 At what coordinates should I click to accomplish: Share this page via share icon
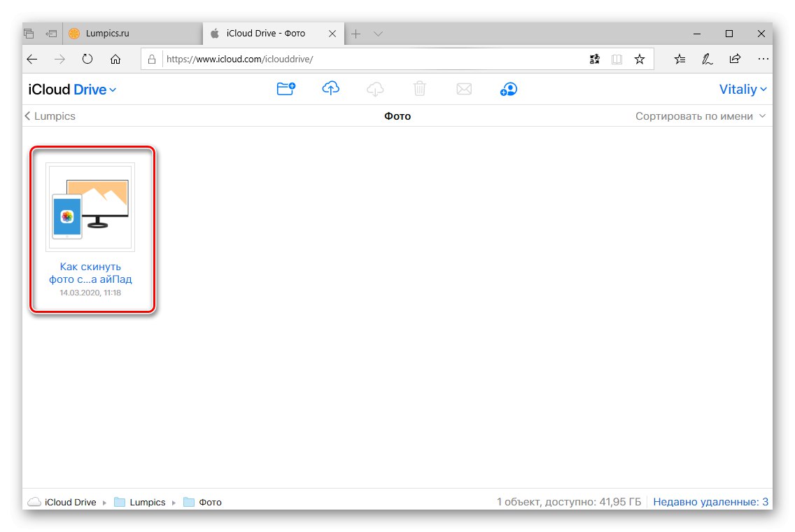click(736, 59)
